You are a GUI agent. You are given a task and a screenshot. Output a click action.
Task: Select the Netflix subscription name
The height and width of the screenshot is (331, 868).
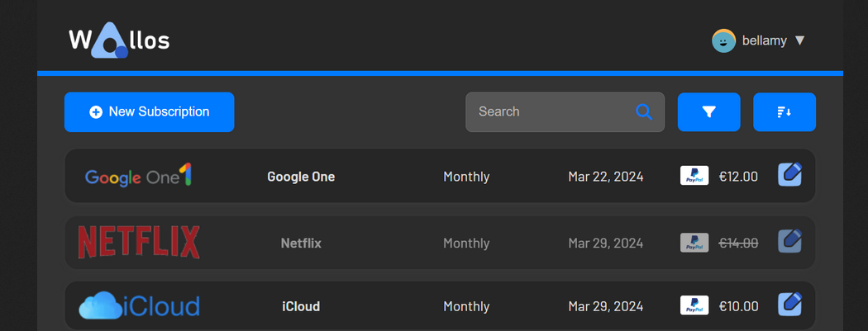pos(301,244)
